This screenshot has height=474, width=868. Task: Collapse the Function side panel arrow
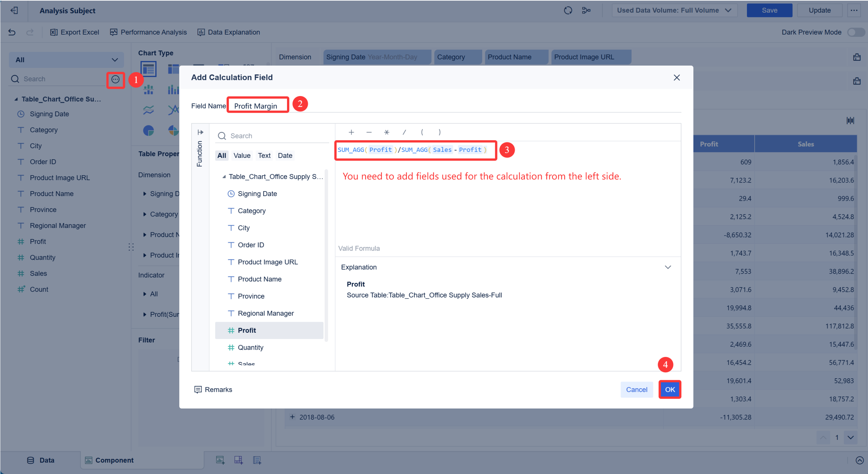[200, 132]
